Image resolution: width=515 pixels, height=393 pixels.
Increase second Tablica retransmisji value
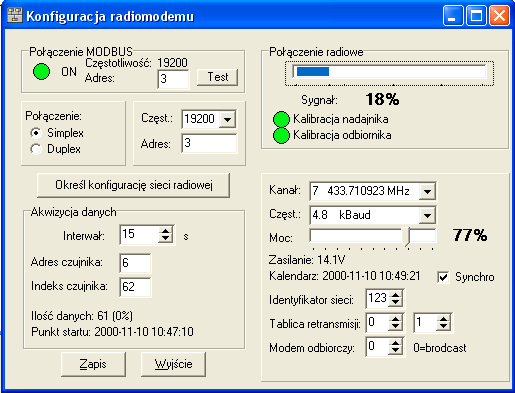443,319
